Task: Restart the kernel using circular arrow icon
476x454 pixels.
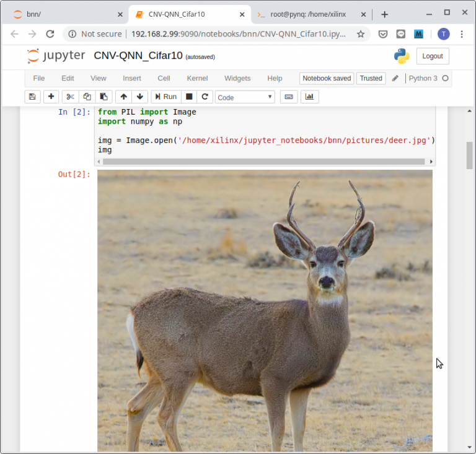Action: coord(205,97)
